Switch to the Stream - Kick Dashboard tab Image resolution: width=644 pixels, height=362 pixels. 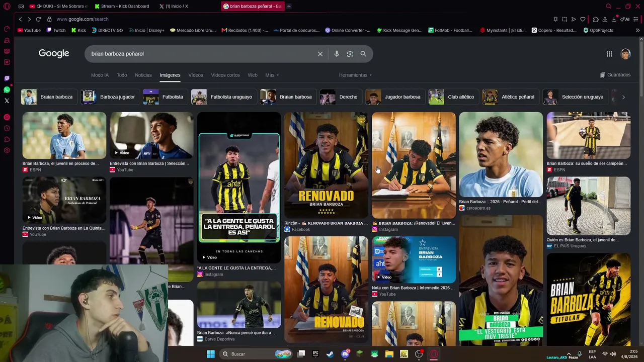point(123,6)
